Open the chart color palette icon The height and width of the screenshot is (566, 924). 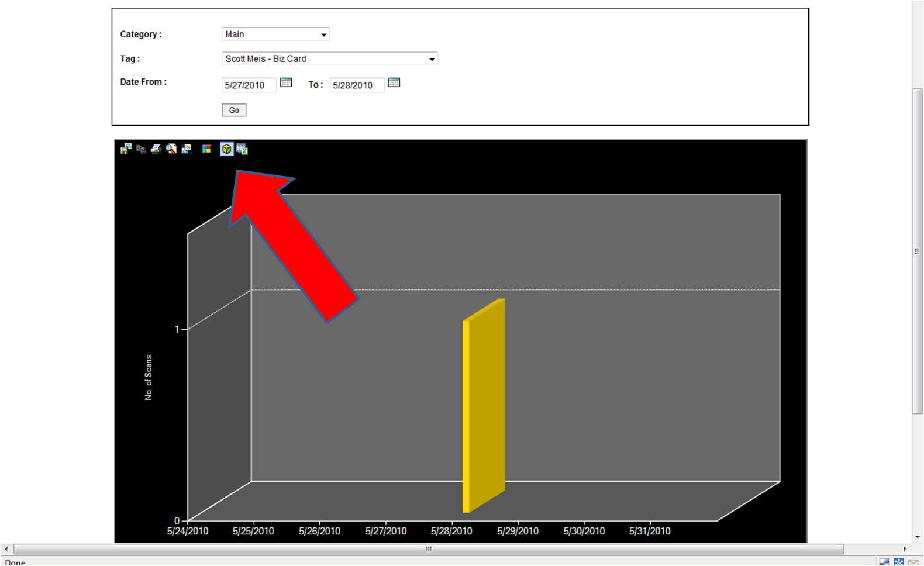pos(206,149)
